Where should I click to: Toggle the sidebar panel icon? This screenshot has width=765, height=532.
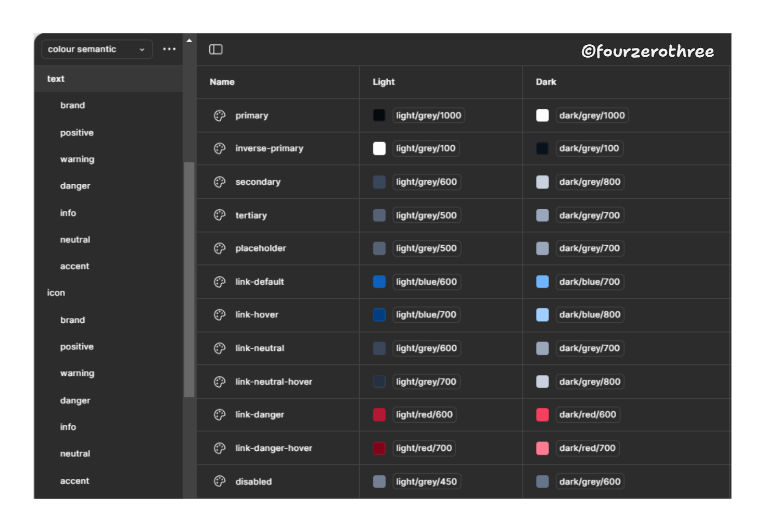point(216,49)
